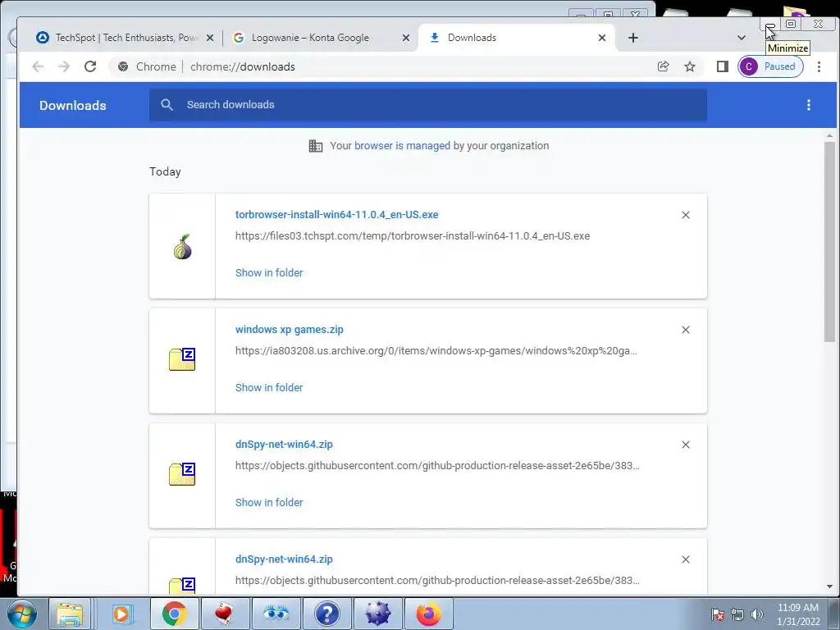
Task: Click the Chrome taskbar icon
Action: (174, 614)
